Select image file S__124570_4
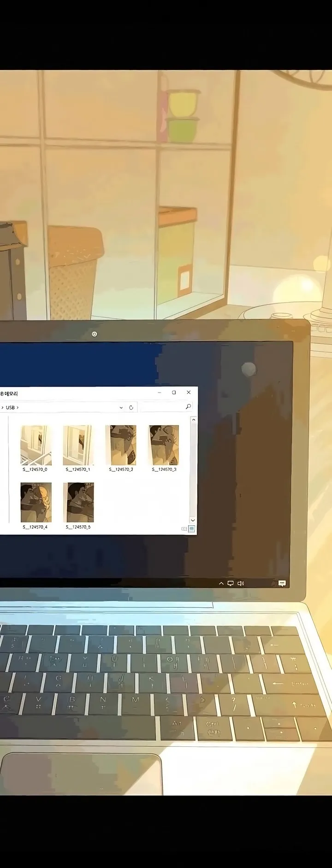 pos(35,506)
